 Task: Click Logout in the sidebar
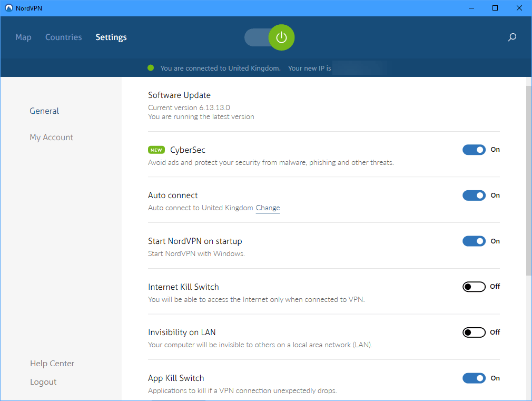click(x=43, y=382)
